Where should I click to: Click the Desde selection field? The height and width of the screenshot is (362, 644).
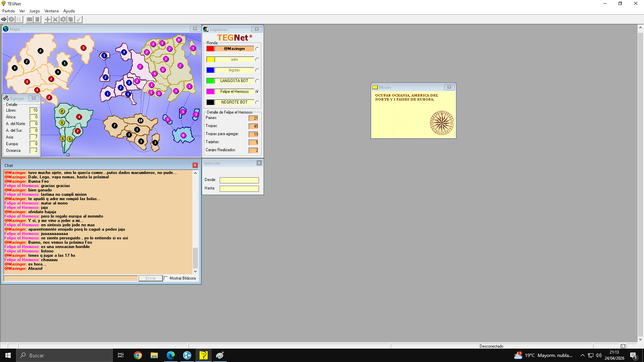tap(239, 180)
